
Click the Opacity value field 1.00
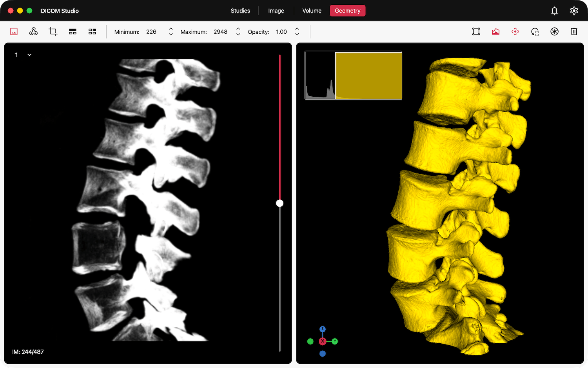(281, 32)
